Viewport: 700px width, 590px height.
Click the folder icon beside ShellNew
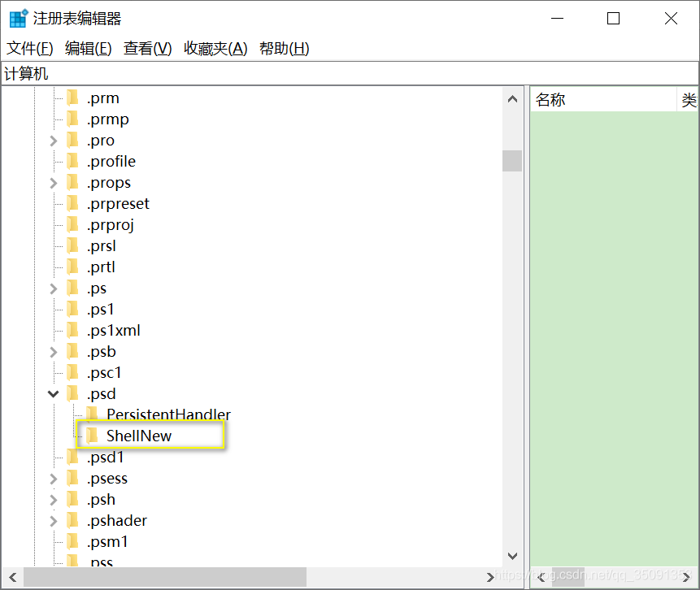(93, 436)
